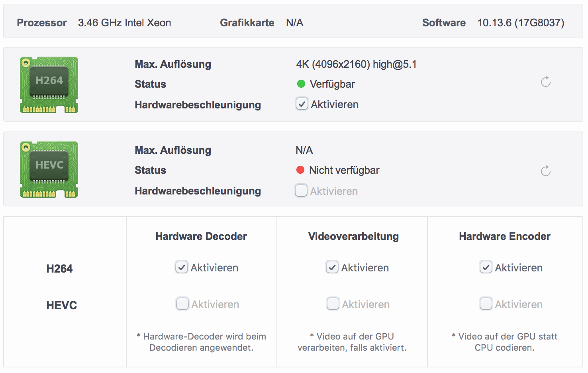The height and width of the screenshot is (373, 588).
Task: Click the Hardware Encoder column header
Action: [505, 236]
